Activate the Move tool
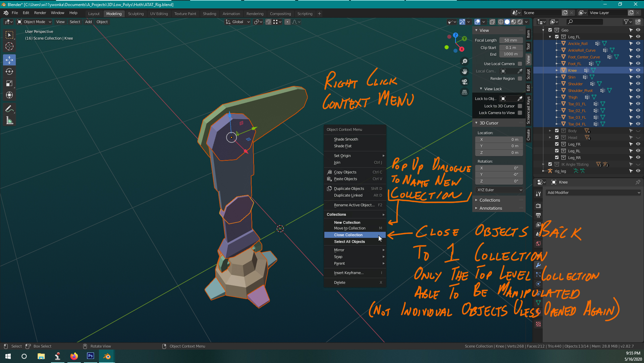Viewport: 644px width, 363px height. [9, 60]
